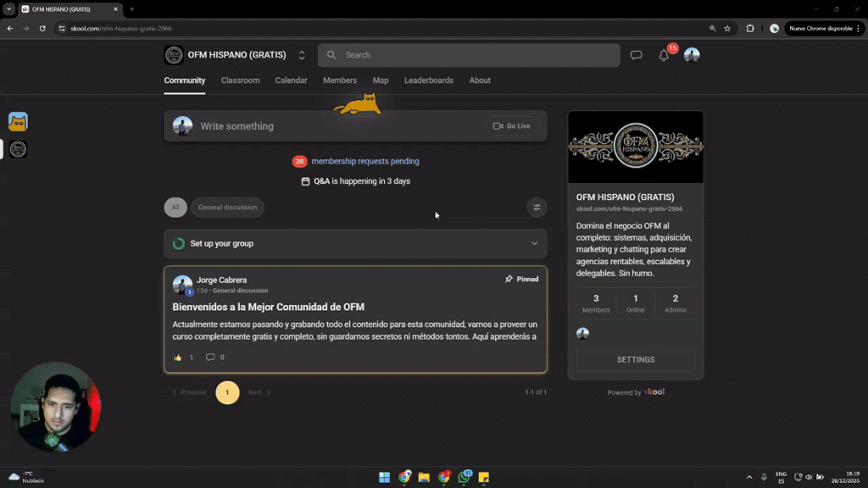The height and width of the screenshot is (488, 868).
Task: Open the Windows Start menu
Action: point(384,477)
